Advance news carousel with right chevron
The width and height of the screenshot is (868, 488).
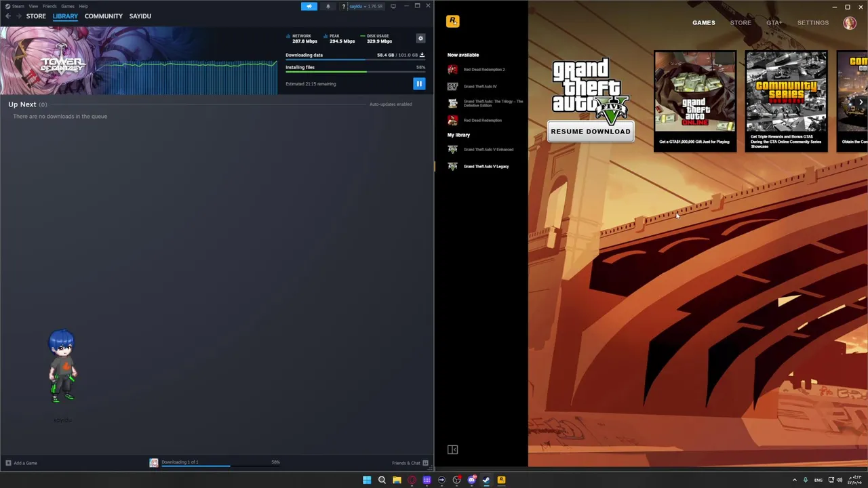pyautogui.click(x=861, y=102)
